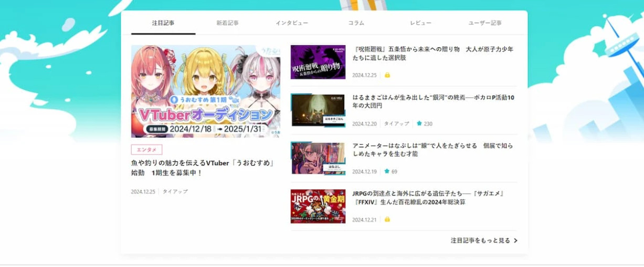Select the 注目記事 tab
The height and width of the screenshot is (267, 644).
pos(163,23)
